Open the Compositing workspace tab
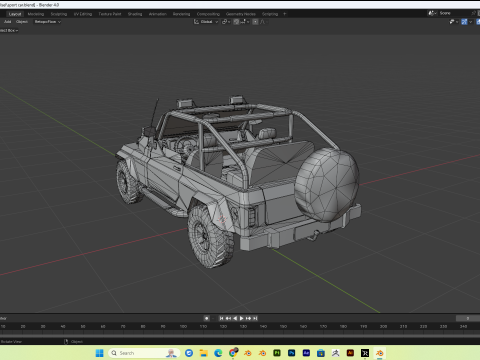This screenshot has height=360, width=480. (208, 14)
